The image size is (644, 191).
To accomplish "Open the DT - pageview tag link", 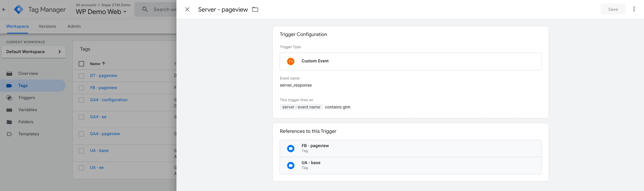I will pyautogui.click(x=103, y=75).
